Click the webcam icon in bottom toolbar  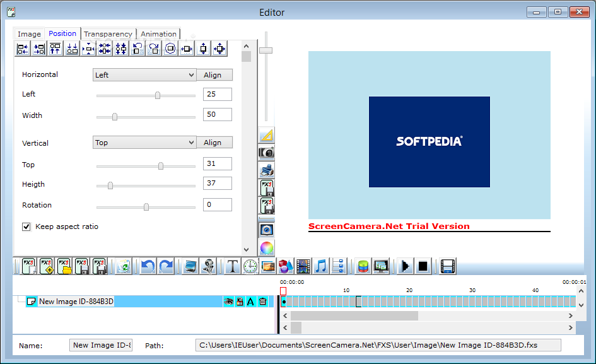pos(208,266)
